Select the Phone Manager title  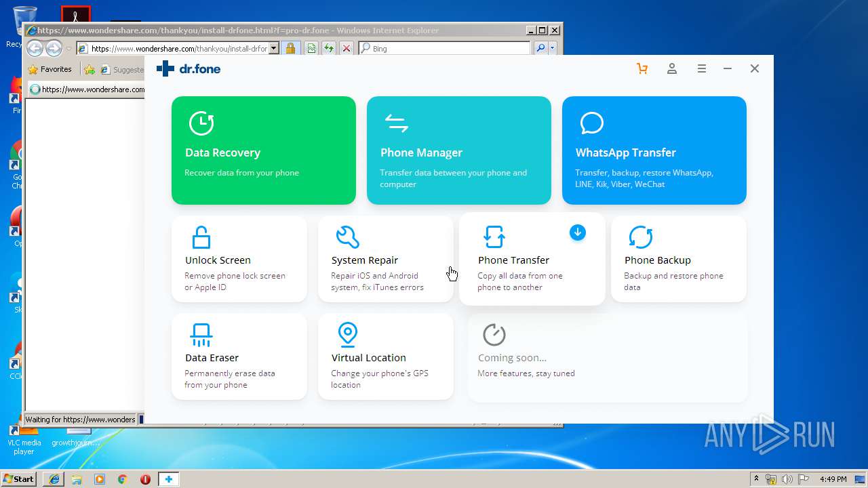(421, 152)
